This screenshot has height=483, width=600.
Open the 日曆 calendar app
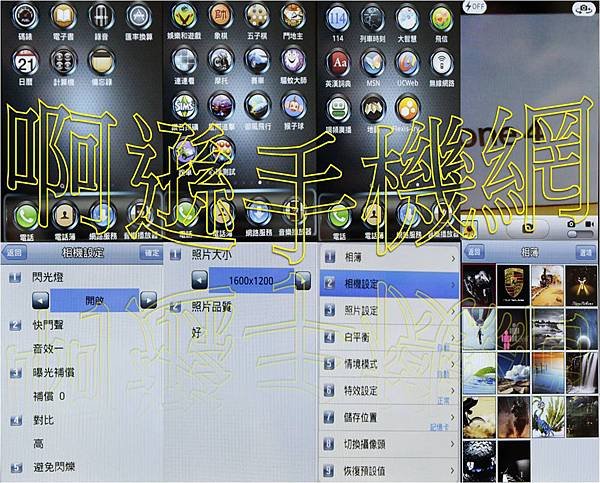point(25,62)
